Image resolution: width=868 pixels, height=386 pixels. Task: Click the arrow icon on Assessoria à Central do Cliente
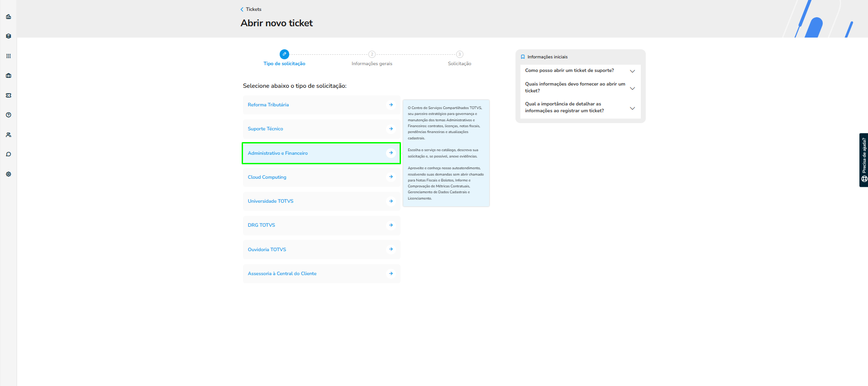coord(391,274)
